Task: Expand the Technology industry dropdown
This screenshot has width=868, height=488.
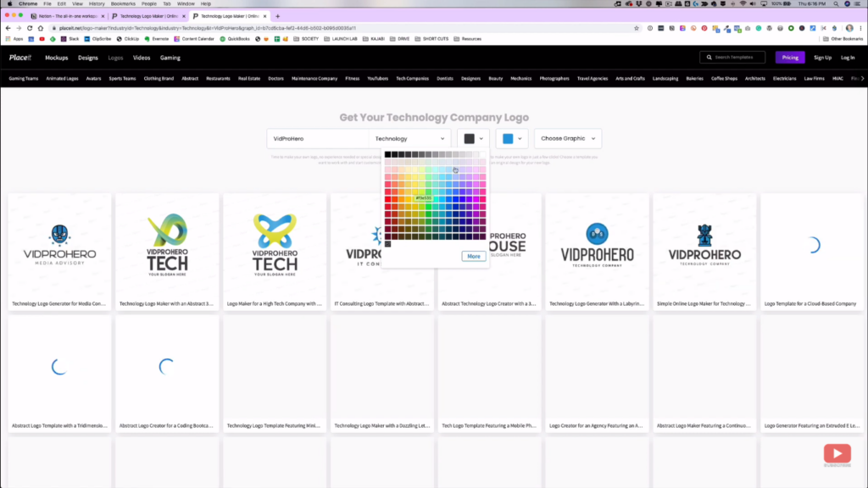Action: coord(409,139)
